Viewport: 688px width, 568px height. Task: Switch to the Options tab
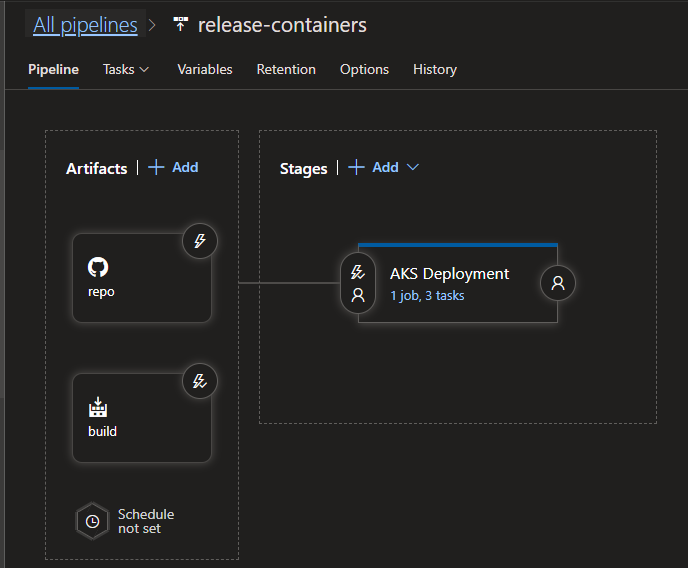pos(364,69)
